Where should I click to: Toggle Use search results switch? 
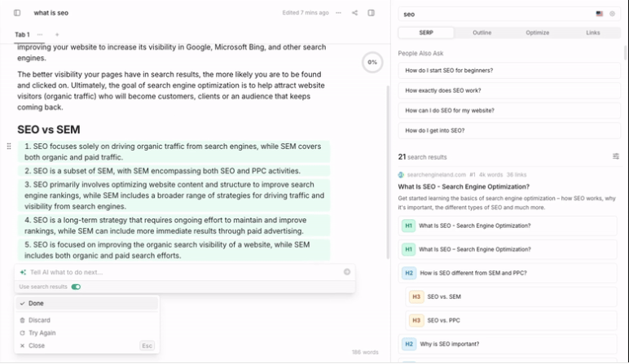tap(76, 287)
